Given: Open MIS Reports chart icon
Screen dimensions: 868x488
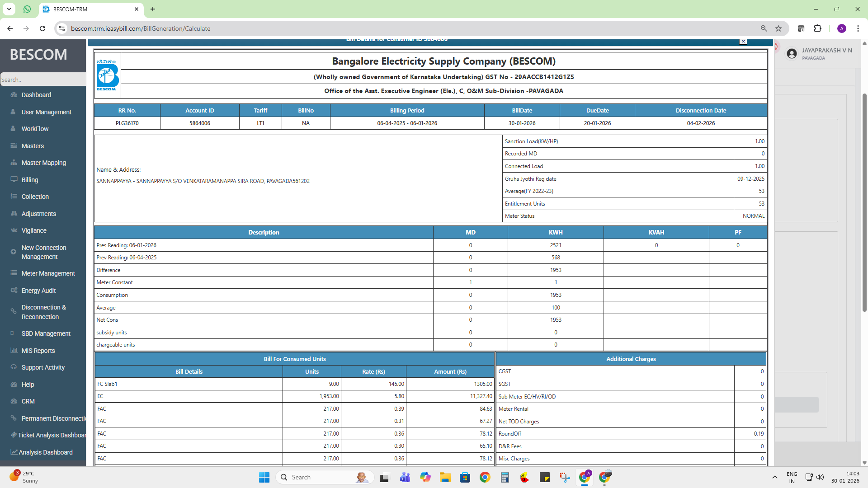Looking at the screenshot, I should [14, 351].
